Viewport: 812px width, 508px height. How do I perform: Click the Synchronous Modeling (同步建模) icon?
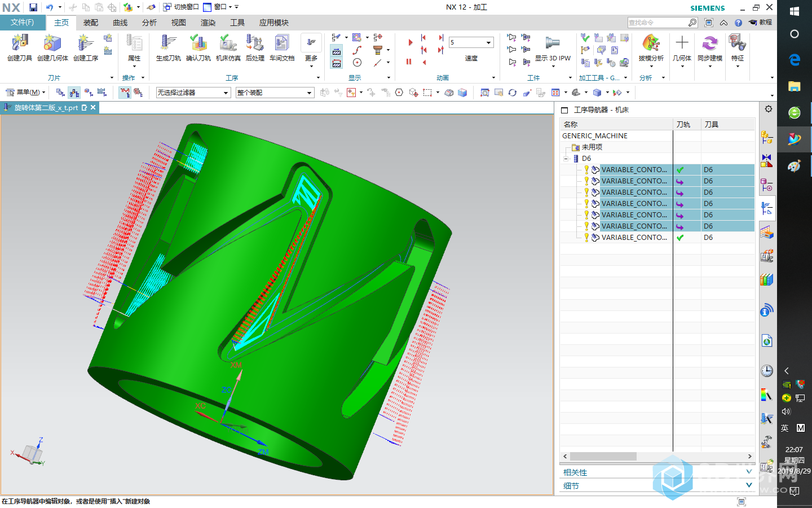[x=710, y=49]
